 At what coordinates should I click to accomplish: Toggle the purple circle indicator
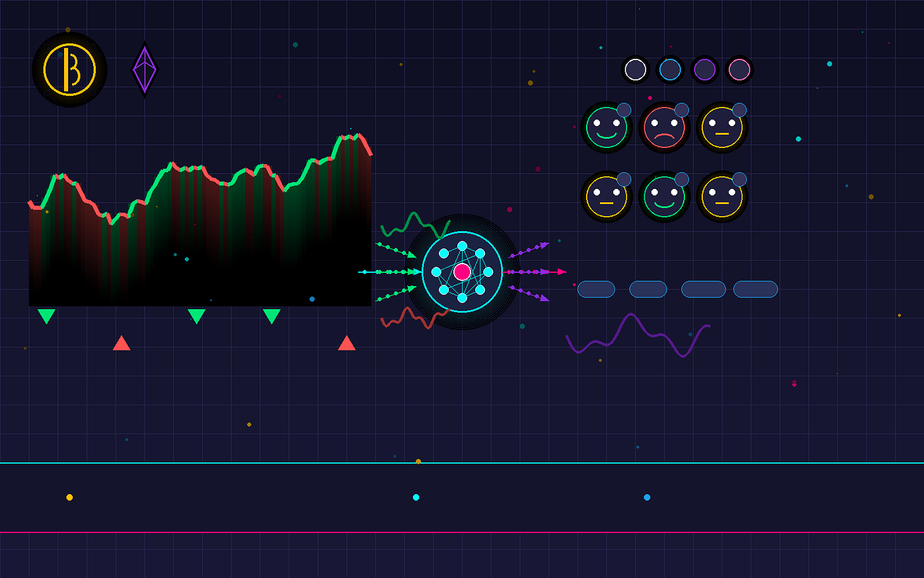tap(705, 69)
